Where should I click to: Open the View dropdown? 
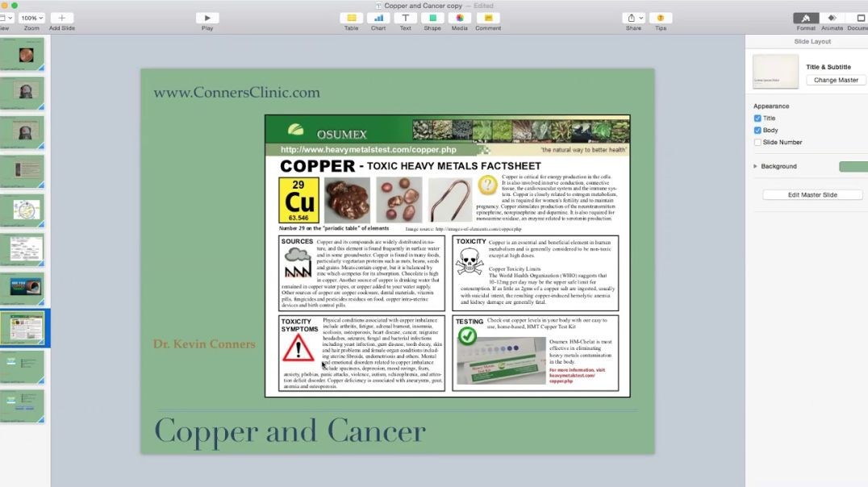[x=6, y=19]
